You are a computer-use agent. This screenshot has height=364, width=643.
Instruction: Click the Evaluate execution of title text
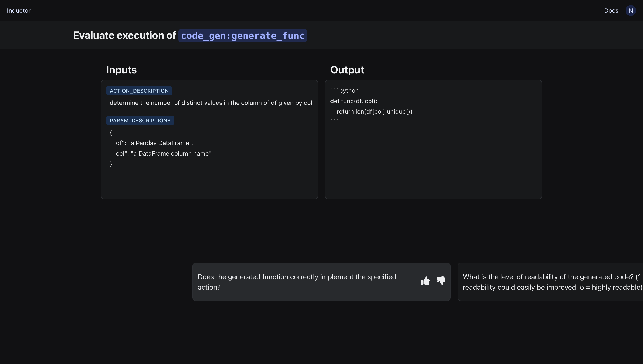click(x=124, y=35)
